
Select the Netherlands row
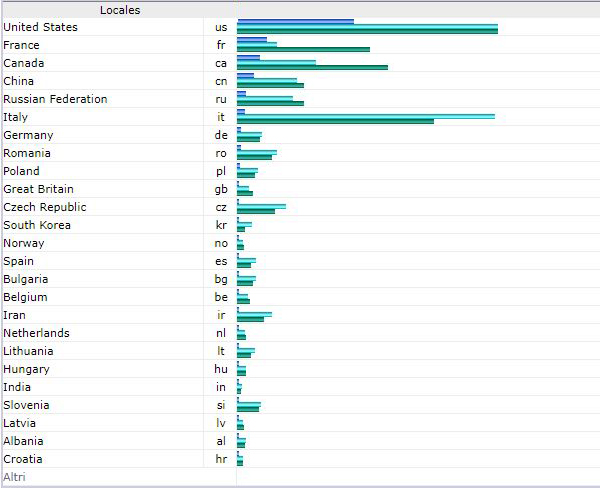[300, 333]
